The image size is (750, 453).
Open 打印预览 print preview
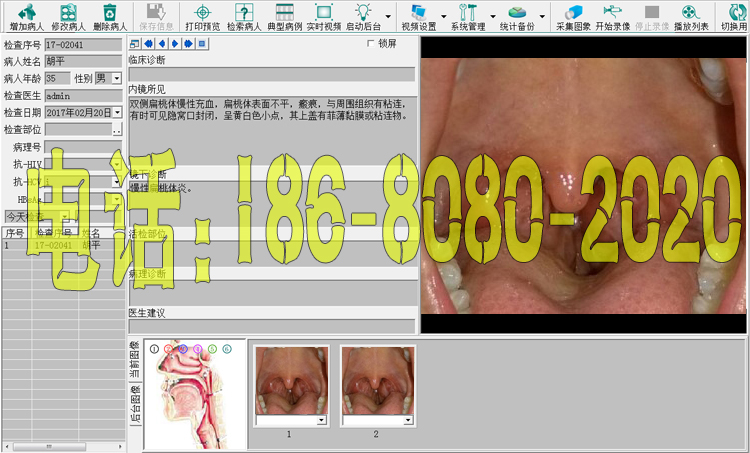202,17
